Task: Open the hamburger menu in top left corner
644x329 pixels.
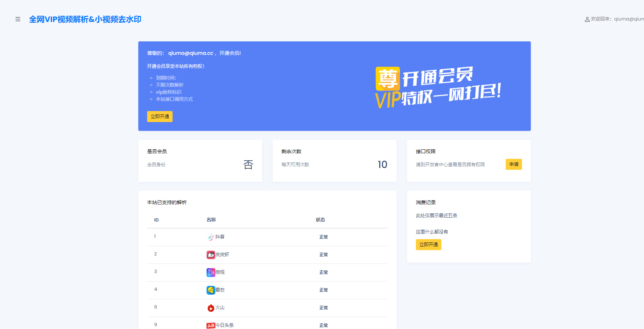Action: pos(18,19)
